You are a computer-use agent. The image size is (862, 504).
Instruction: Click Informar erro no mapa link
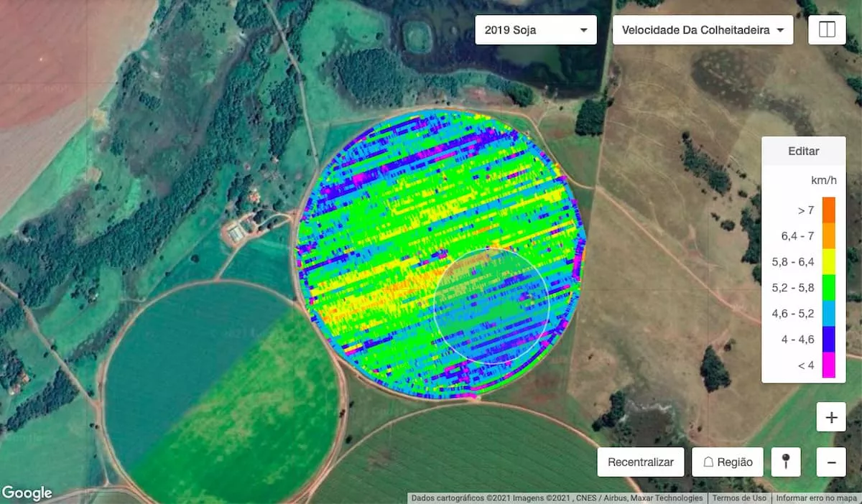click(x=817, y=498)
